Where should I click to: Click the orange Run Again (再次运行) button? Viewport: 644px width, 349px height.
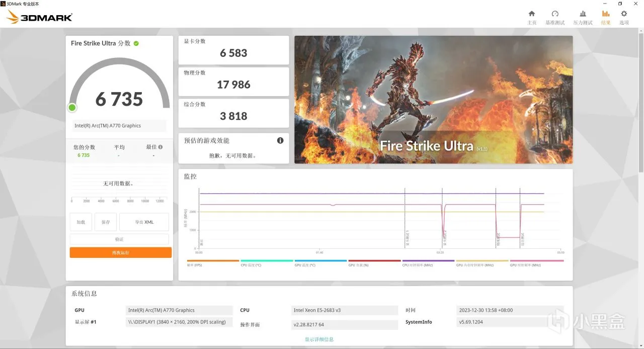[121, 252]
